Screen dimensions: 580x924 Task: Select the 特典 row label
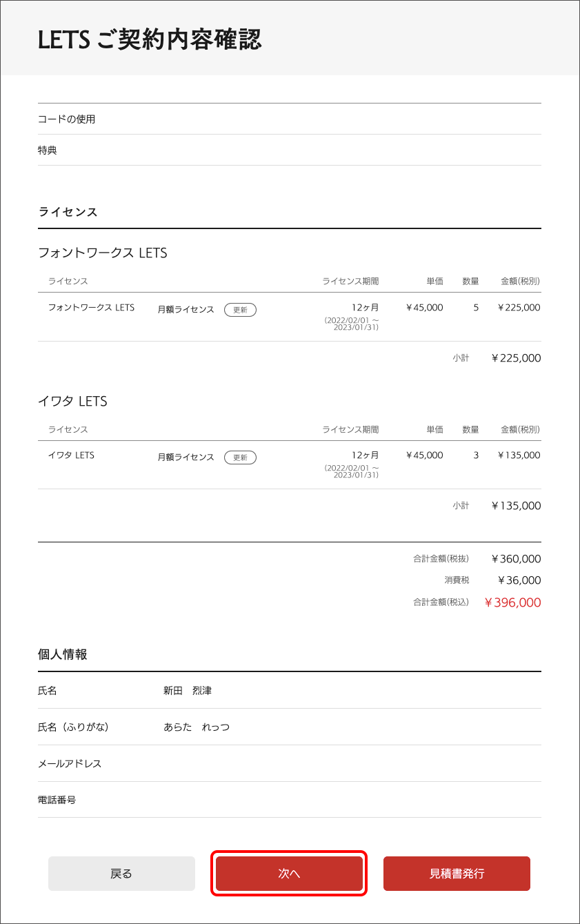click(x=48, y=150)
